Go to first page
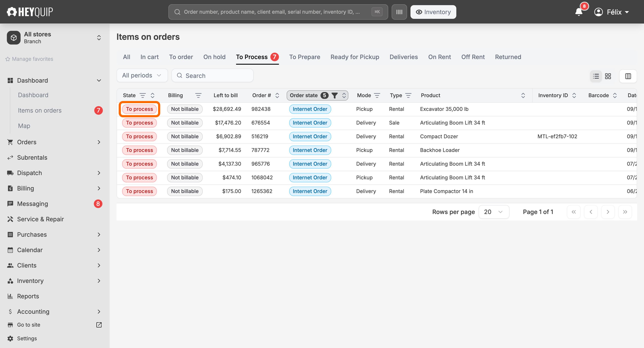644x348 pixels. (574, 212)
